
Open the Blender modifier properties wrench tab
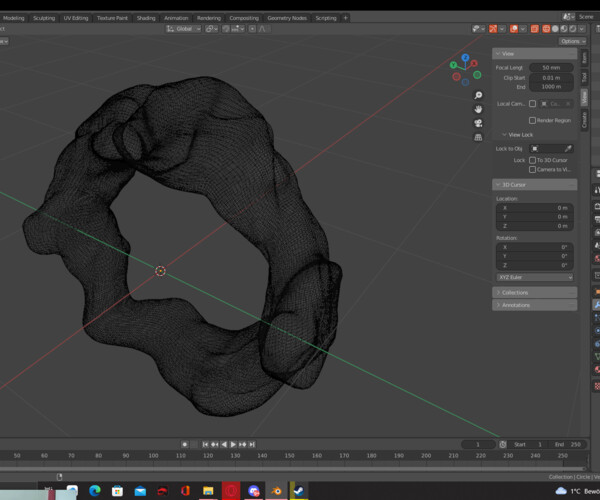(597, 305)
